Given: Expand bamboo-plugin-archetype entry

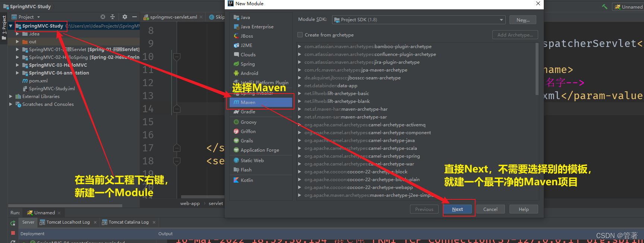Looking at the screenshot, I should 300,47.
